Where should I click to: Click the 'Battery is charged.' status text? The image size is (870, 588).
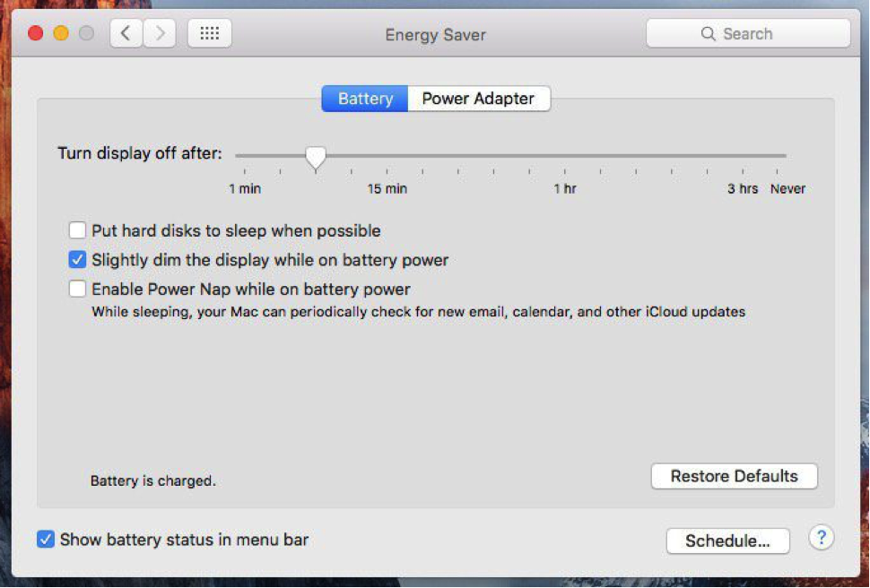click(x=153, y=480)
